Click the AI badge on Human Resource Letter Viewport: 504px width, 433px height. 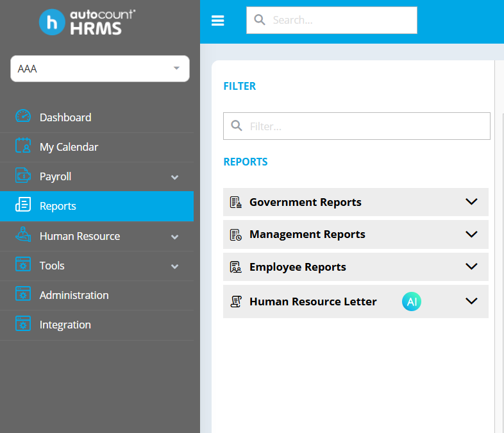pos(412,301)
